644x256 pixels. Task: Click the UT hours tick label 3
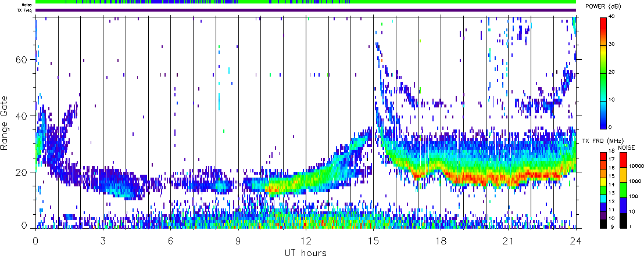103,240
